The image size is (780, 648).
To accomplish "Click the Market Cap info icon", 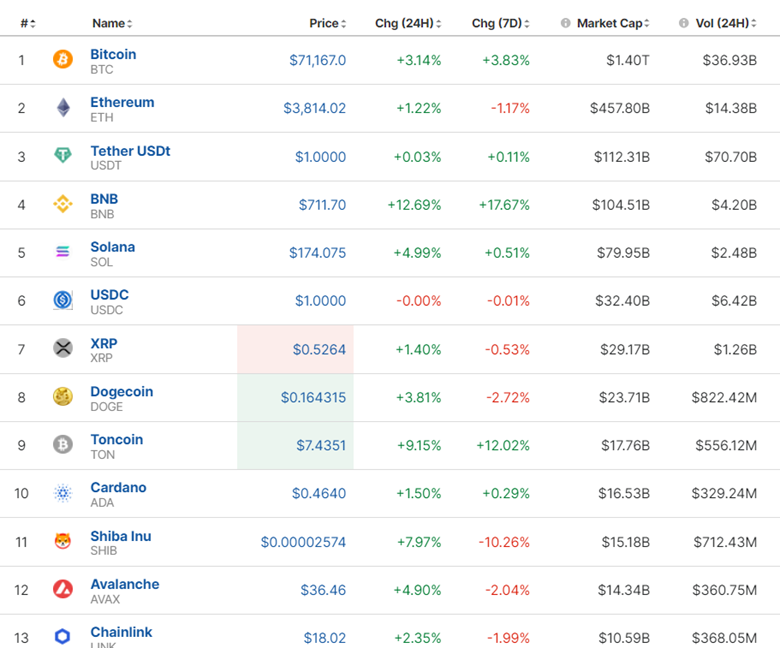I will [x=566, y=23].
